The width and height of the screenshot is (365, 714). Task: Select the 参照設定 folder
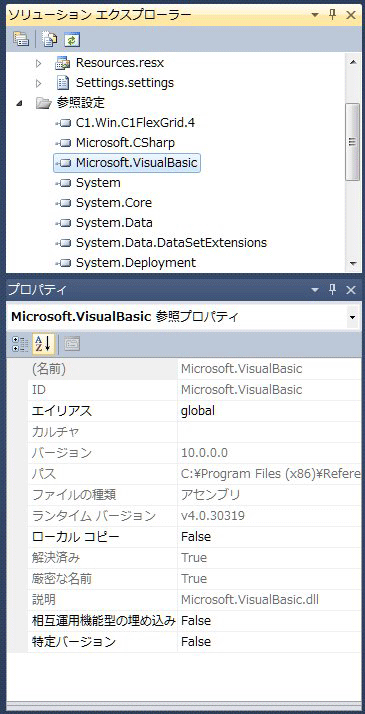[81, 103]
